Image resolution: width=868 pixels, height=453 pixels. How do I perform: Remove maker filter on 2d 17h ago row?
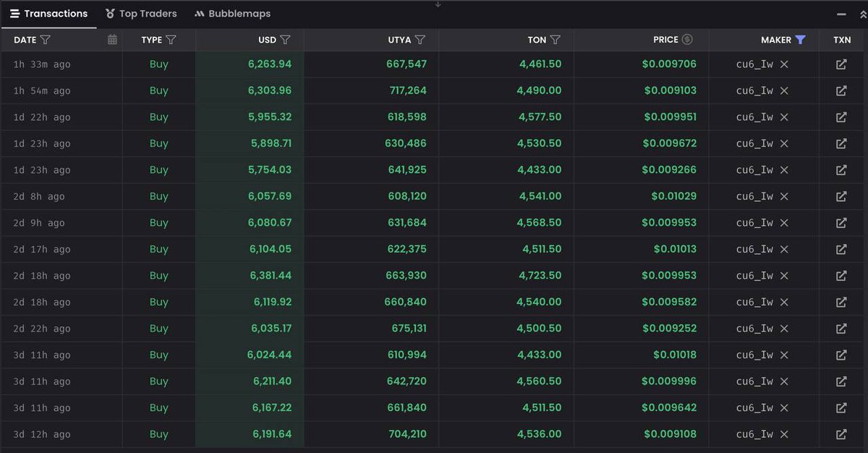coord(784,249)
